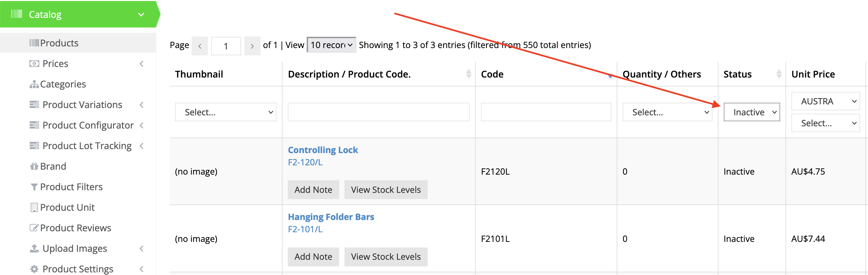Screen dimensions: 868x275
Task: Click the Brand gift icon
Action: coord(34,167)
